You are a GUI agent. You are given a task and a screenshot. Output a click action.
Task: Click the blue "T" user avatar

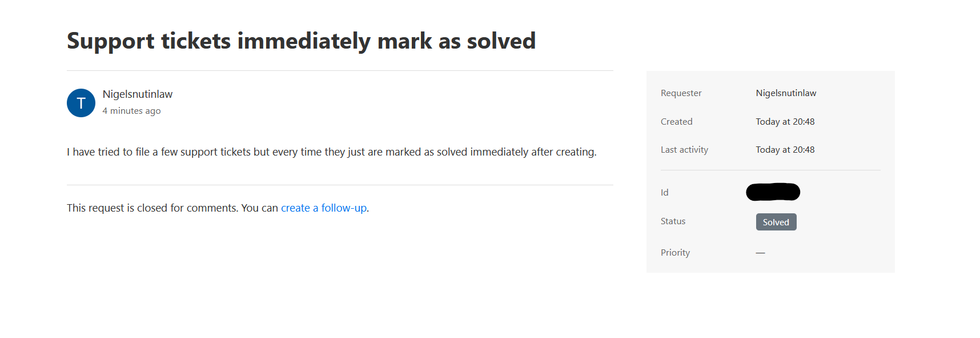tap(81, 103)
